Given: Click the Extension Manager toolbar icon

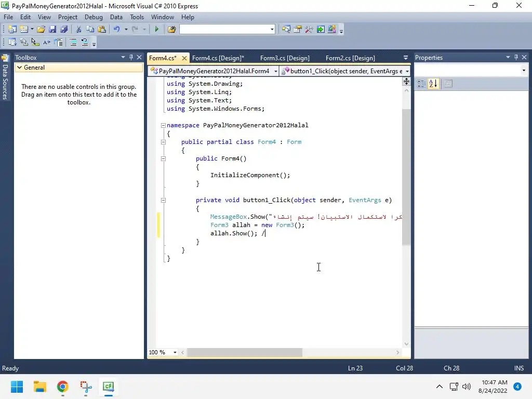Looking at the screenshot, I should [332, 30].
